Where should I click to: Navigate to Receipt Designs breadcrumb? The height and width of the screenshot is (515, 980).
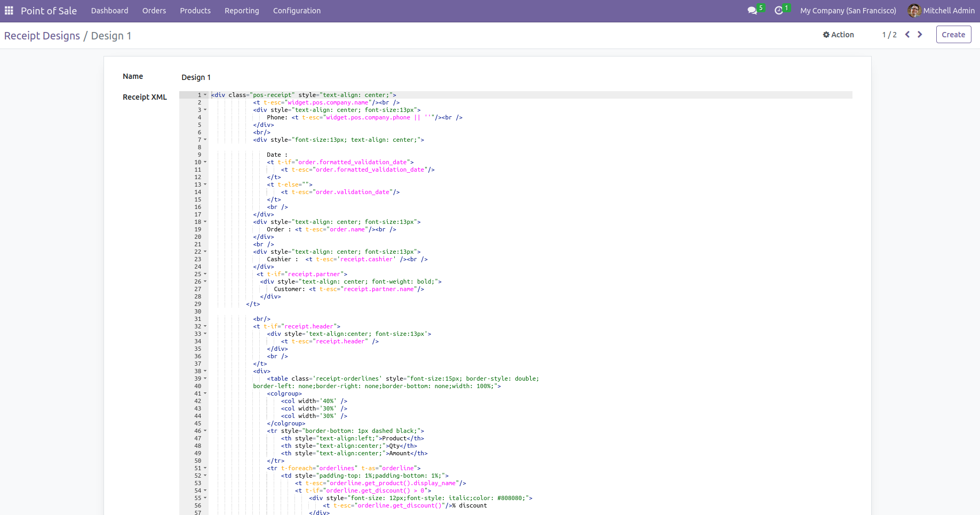pyautogui.click(x=42, y=36)
